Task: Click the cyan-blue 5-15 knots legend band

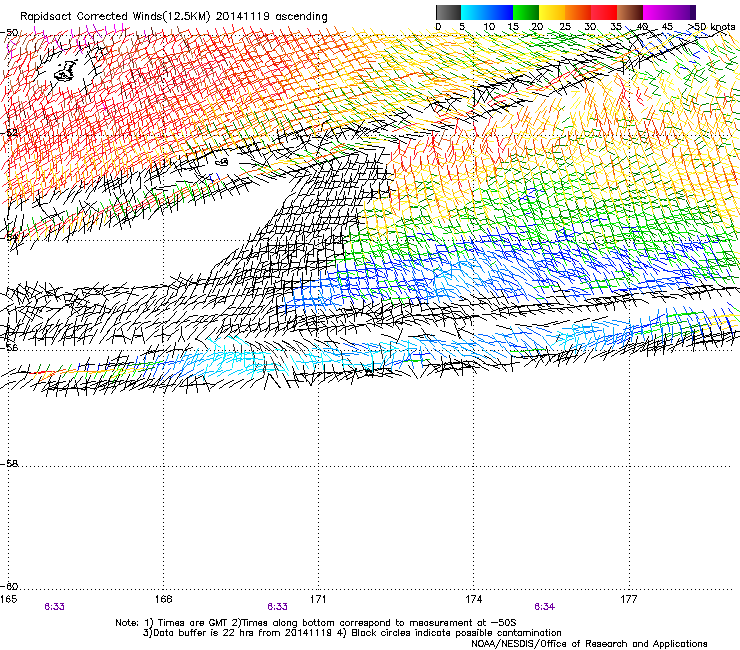Action: pos(487,12)
